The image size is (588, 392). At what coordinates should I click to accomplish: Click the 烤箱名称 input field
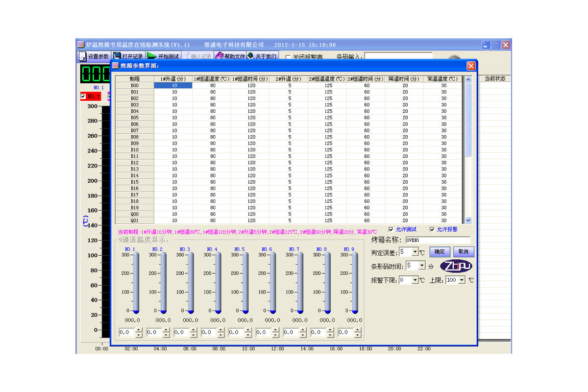[x=438, y=240]
